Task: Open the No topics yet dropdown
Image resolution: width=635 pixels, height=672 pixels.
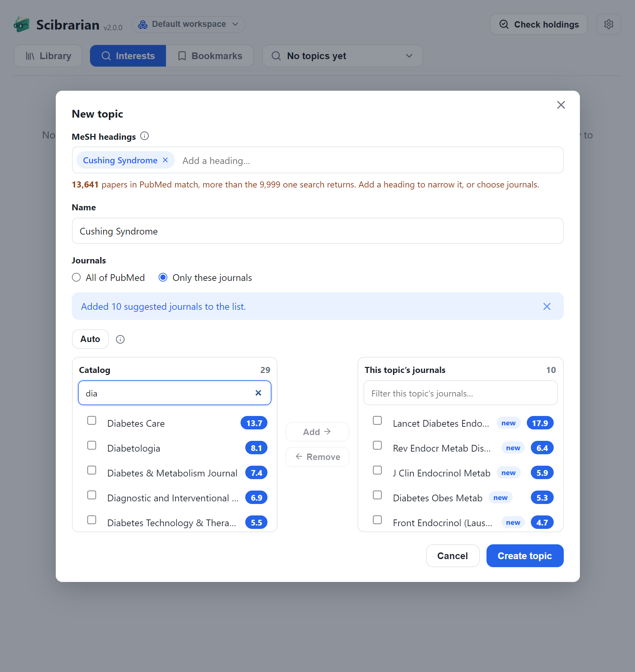Action: (342, 56)
